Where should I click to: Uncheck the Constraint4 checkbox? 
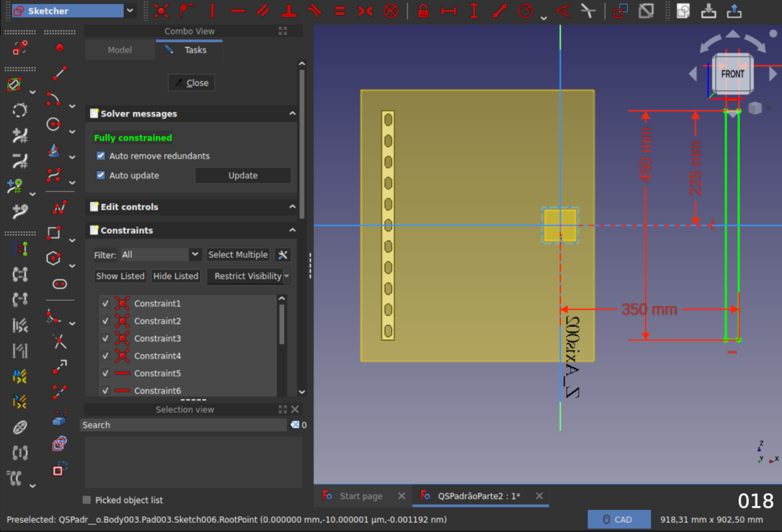(x=105, y=356)
